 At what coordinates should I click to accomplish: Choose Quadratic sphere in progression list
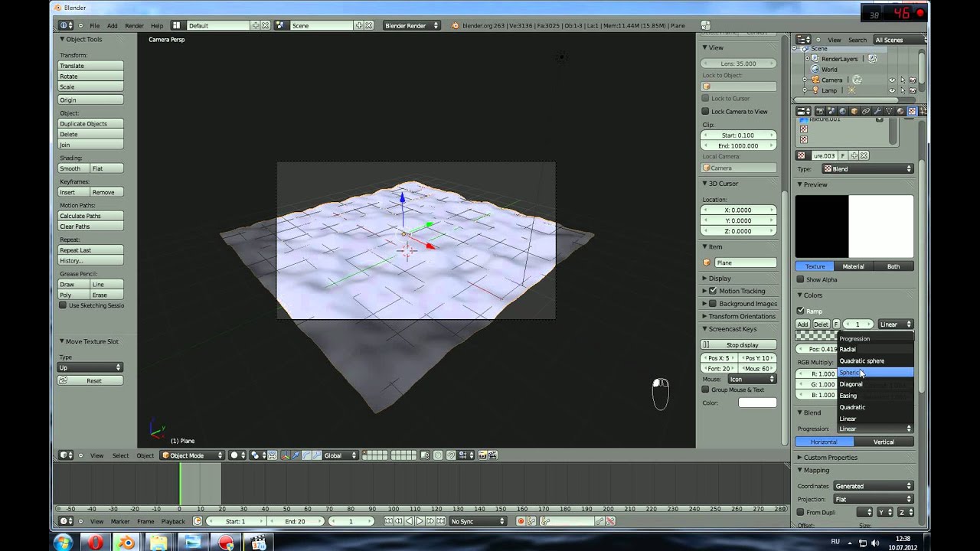click(876, 360)
